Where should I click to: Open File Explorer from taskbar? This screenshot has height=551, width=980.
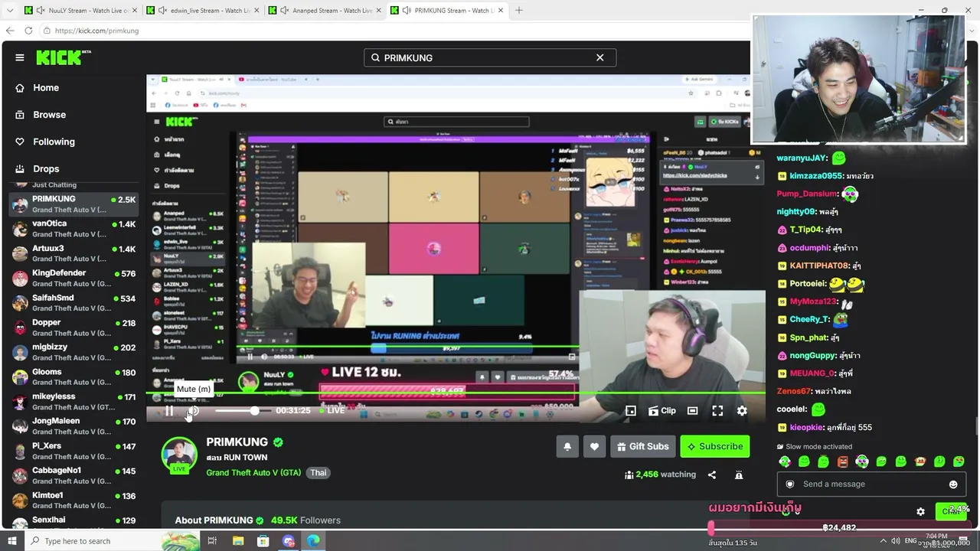(x=238, y=541)
